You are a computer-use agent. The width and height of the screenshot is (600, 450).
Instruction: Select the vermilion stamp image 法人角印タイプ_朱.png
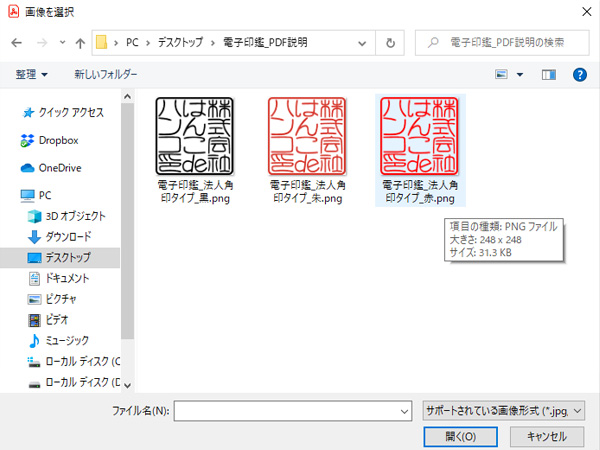click(308, 148)
